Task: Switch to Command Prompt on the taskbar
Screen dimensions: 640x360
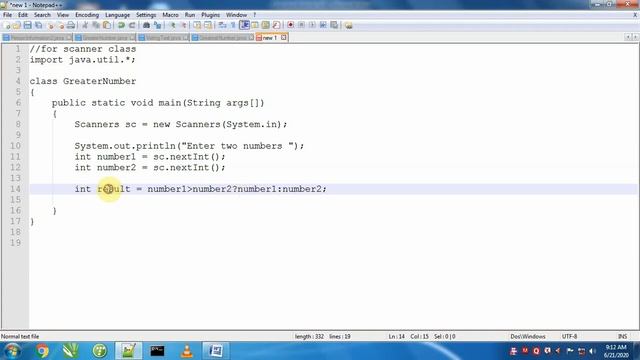Action: pyautogui.click(x=157, y=351)
